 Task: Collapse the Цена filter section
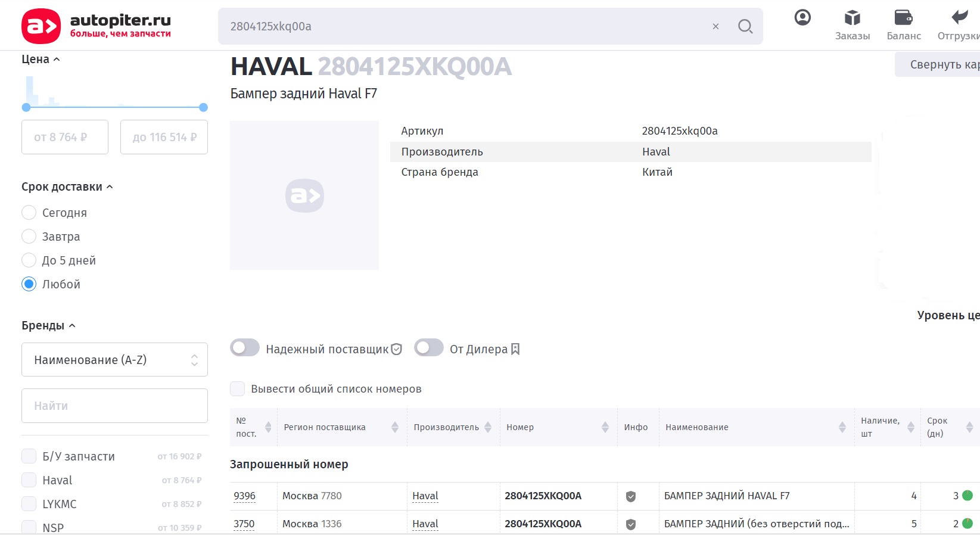[41, 60]
